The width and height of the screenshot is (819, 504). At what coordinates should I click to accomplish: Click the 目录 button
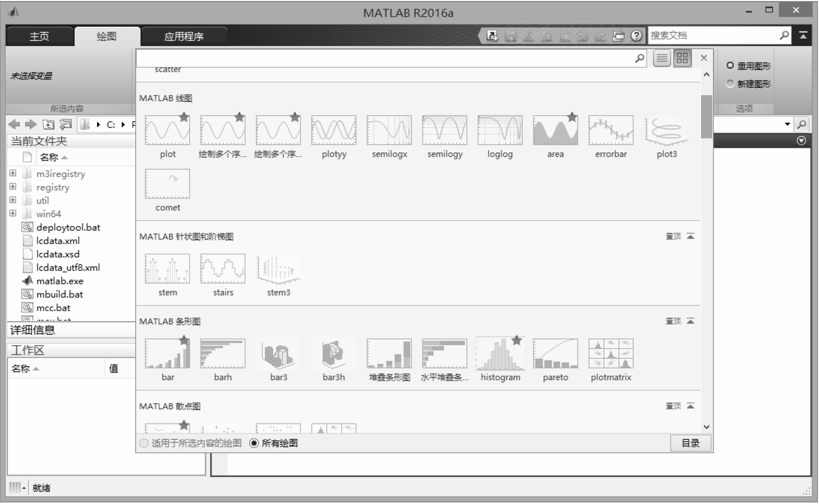click(x=691, y=443)
